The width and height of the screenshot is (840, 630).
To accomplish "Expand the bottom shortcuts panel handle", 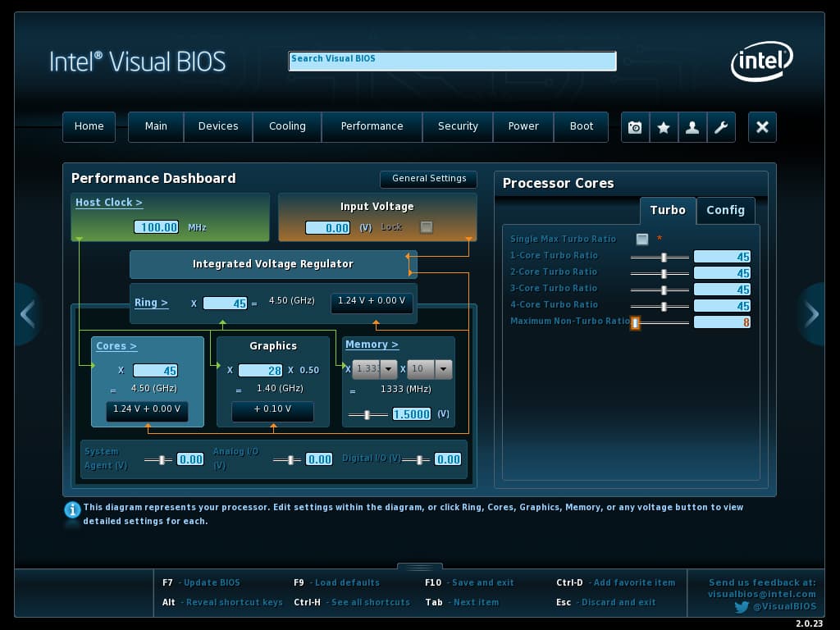I will pos(420,566).
